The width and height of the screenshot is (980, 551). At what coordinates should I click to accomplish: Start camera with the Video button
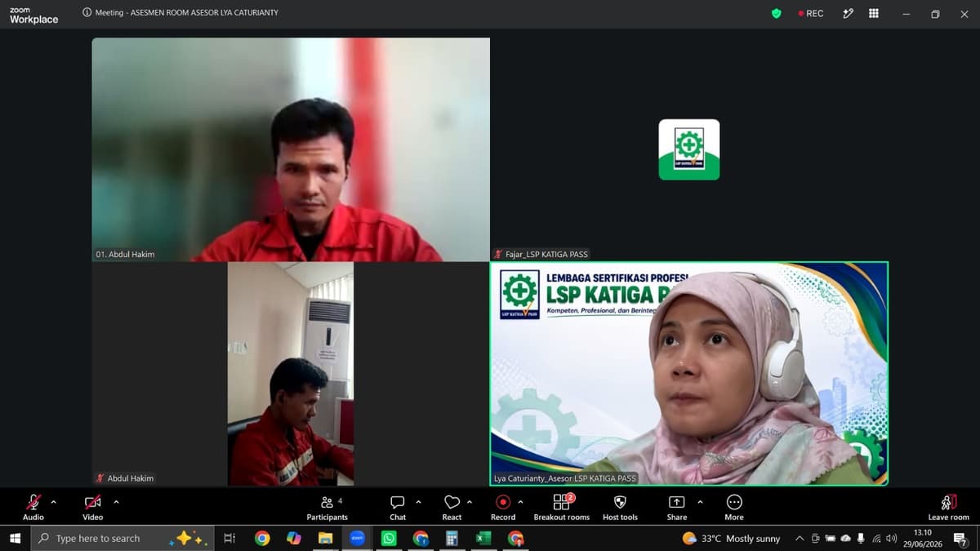[93, 507]
